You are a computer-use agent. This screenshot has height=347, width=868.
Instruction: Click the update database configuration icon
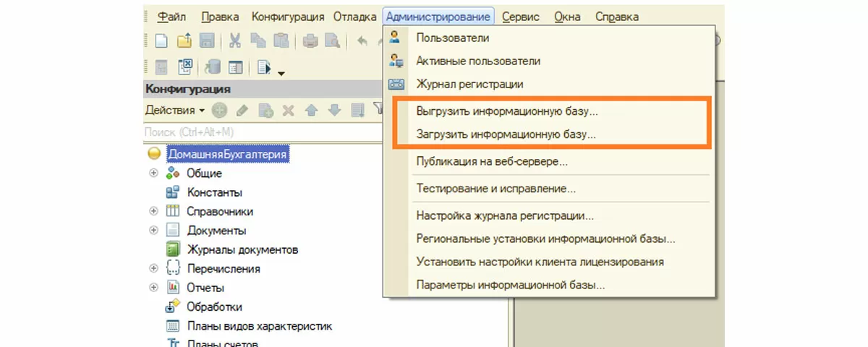tap(213, 67)
